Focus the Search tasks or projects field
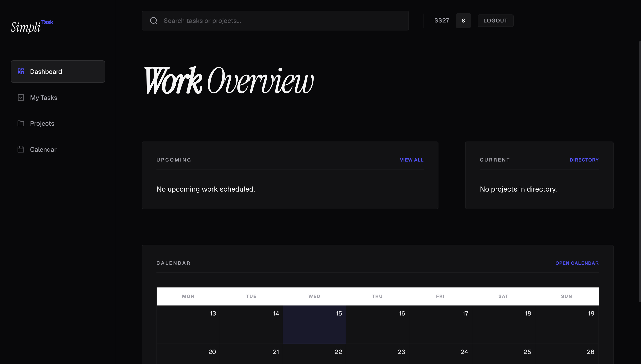The height and width of the screenshot is (364, 641). 275,21
